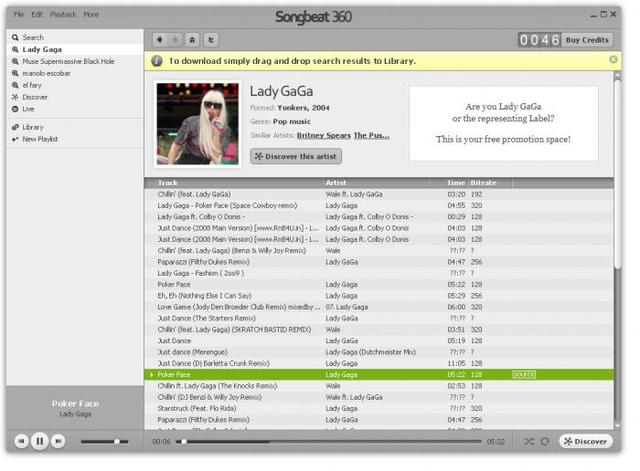Open the File menu

pyautogui.click(x=19, y=14)
